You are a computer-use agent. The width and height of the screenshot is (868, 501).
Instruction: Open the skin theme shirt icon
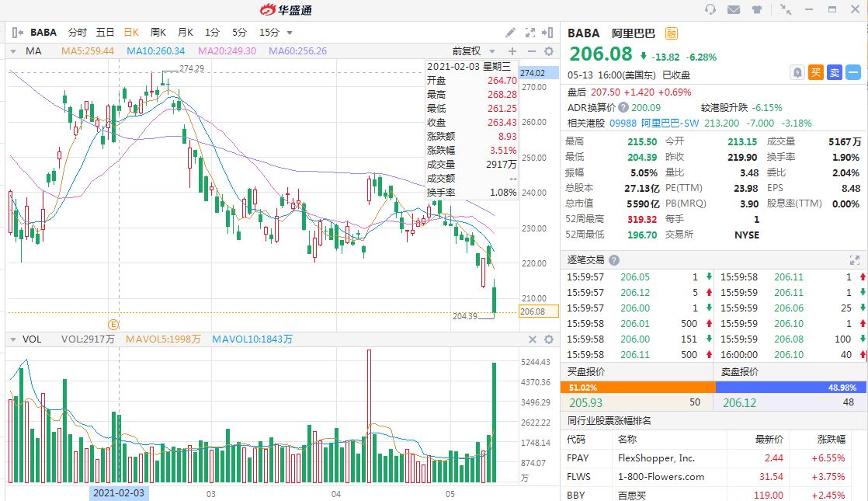point(756,9)
